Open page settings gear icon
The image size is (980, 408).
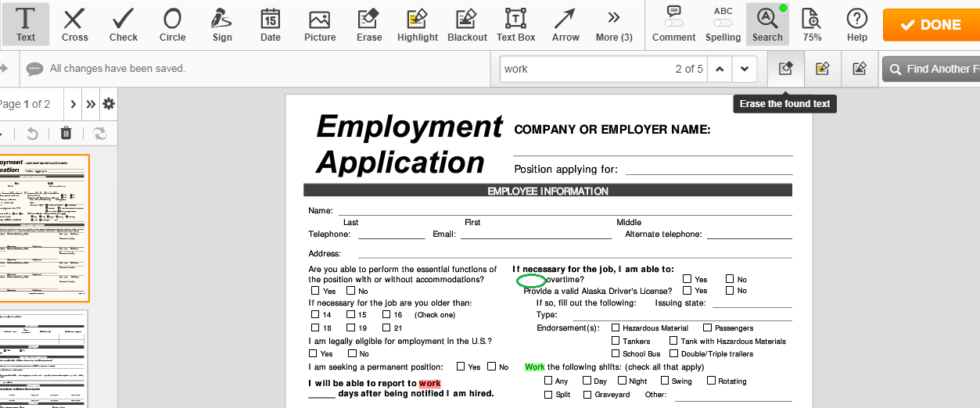[109, 104]
